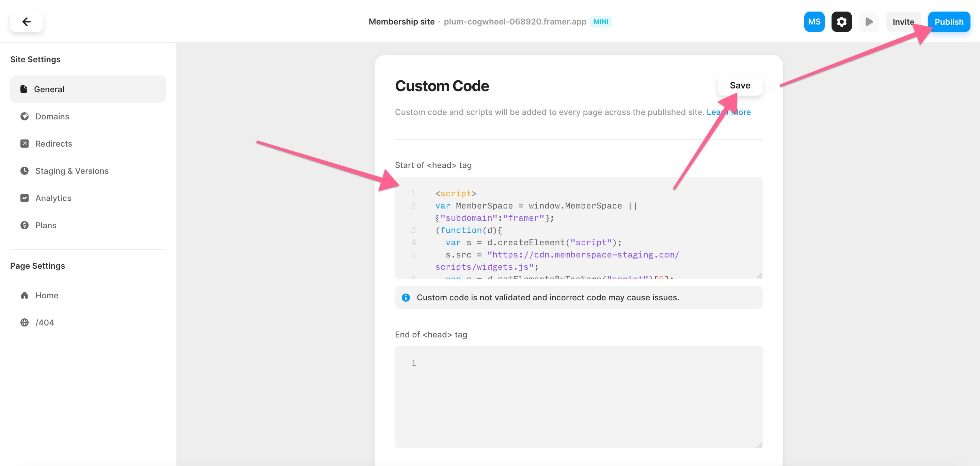
Task: Launch site preview with the play icon
Action: 869,22
